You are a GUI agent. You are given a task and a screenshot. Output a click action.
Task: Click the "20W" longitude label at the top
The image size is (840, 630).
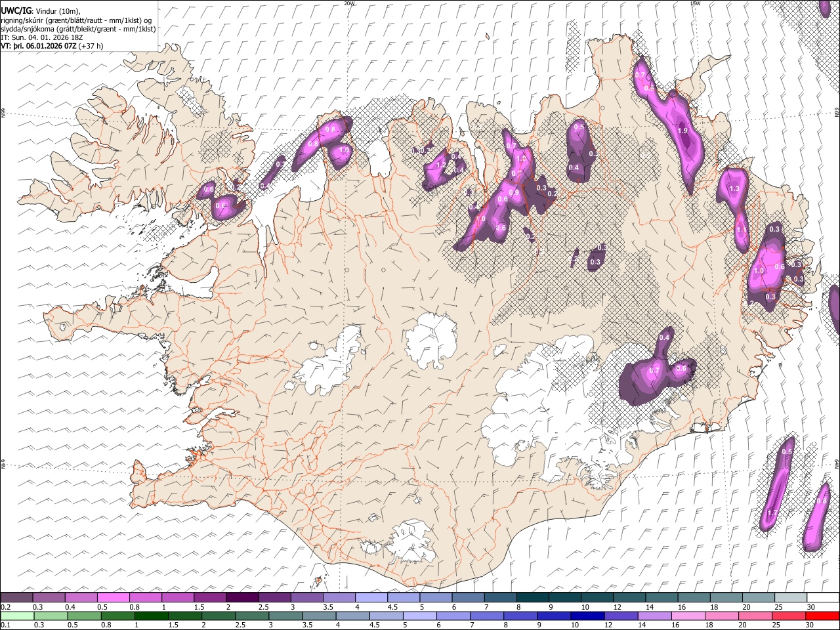(x=349, y=3)
